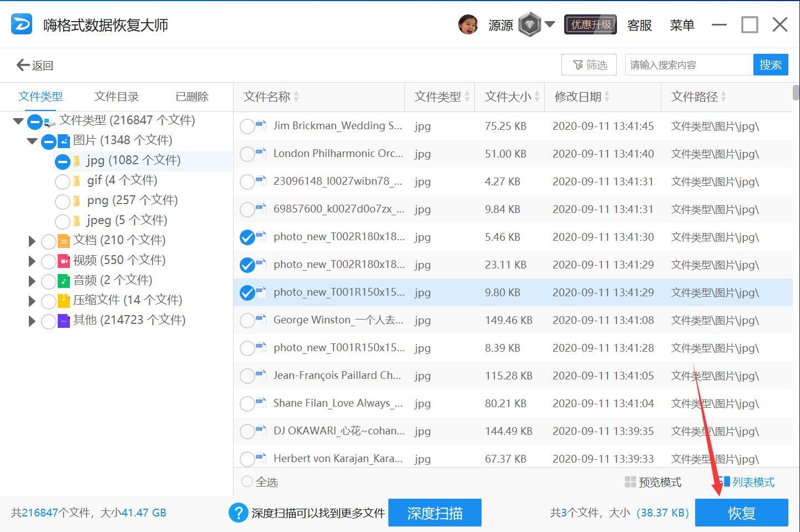Image resolution: width=800 pixels, height=532 pixels.
Task: Focus the search content input field
Action: 689,65
